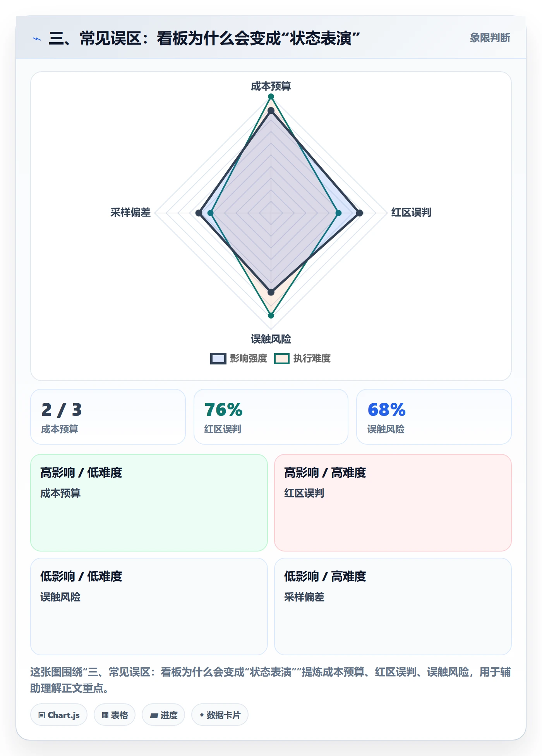Screen dimensions: 542x756
Task: Click the blue lightning icon beside the title
Action: tap(37, 39)
